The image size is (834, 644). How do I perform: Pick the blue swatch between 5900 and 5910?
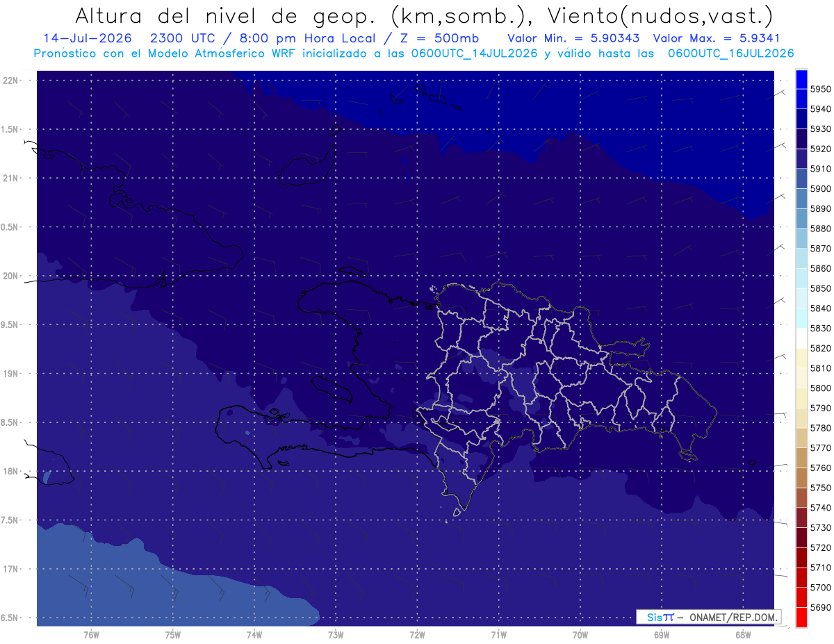[x=801, y=178]
